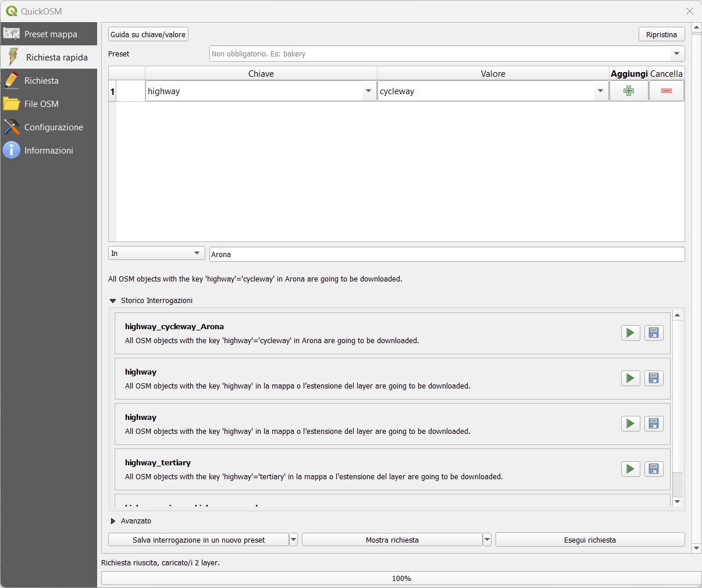Click the Esegui richiesta button
Screen dimensions: 702x588
tap(590, 540)
